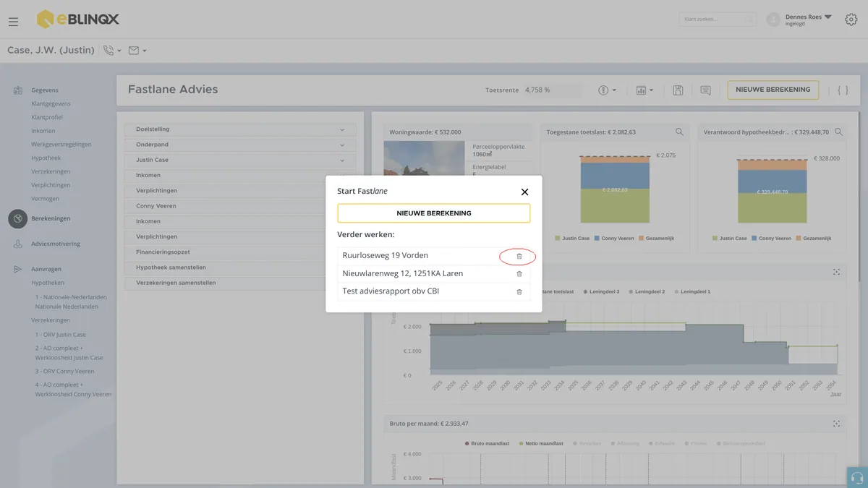Delete the Nieuwlarenweg 12 Laren calculation
Screen dimensions: 868x488
click(x=519, y=274)
